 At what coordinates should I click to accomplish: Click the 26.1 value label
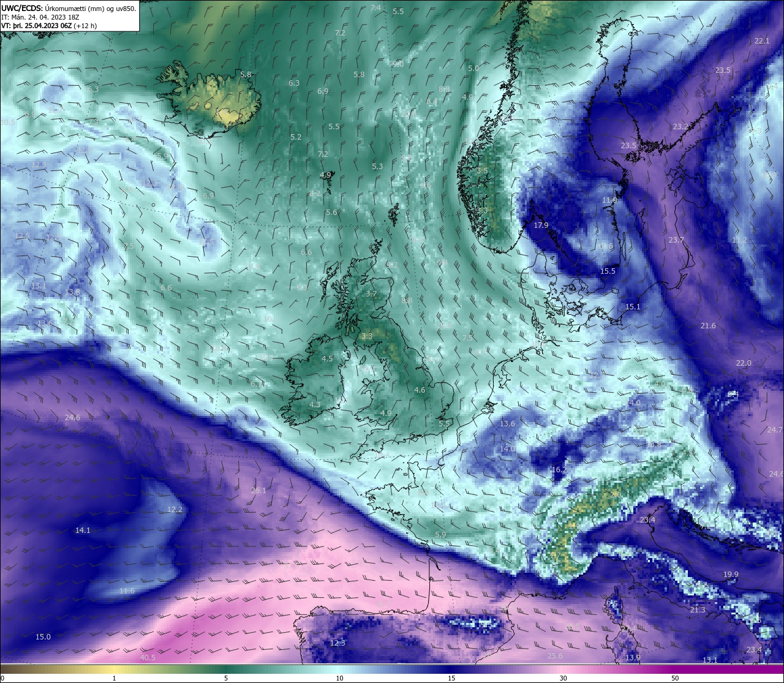point(258,491)
